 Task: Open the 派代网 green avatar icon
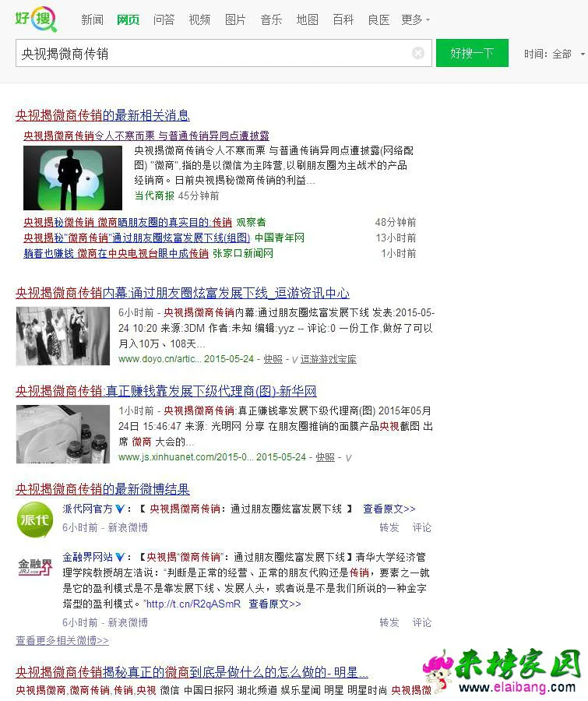[35, 520]
